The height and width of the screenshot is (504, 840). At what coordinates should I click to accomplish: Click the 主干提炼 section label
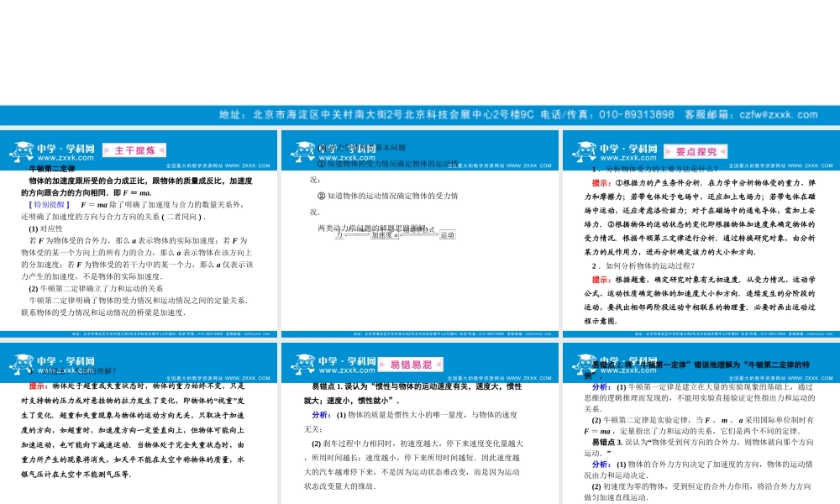click(134, 150)
